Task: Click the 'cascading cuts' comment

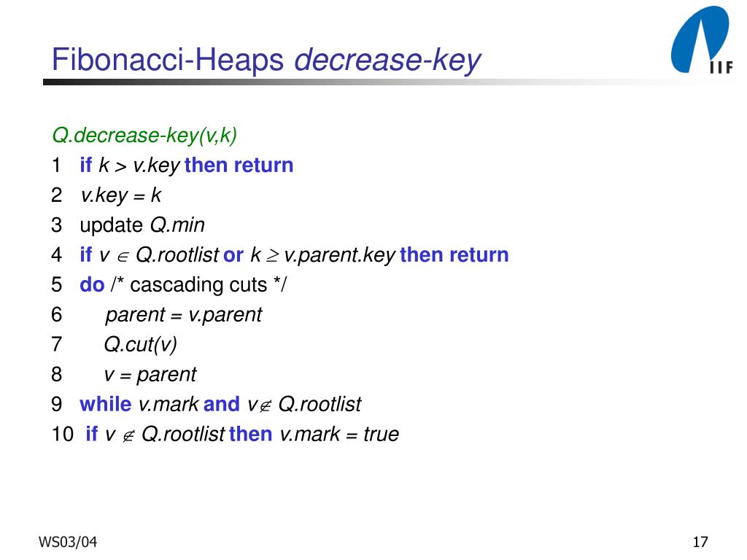Action: 198,285
